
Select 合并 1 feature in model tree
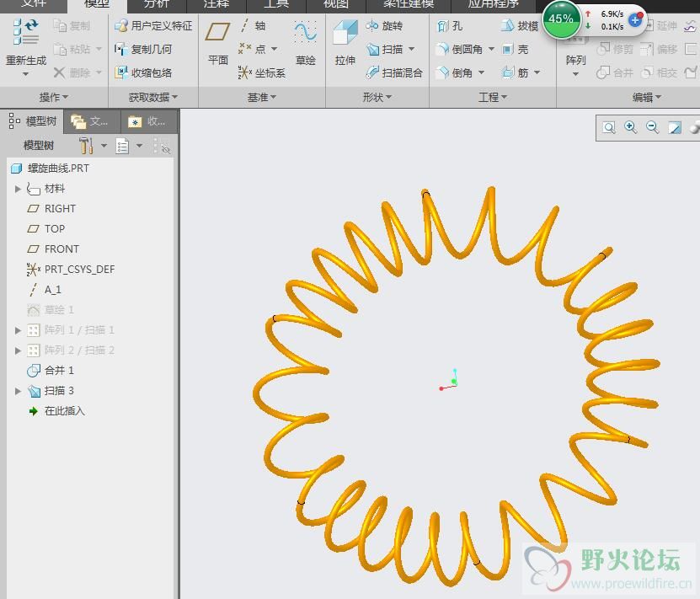[x=51, y=371]
